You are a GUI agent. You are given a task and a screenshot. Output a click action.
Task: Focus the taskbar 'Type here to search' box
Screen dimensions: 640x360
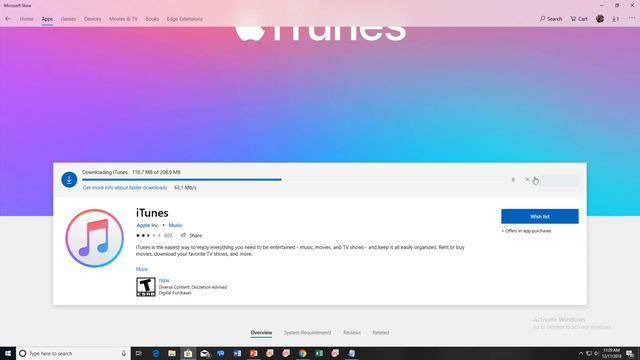73,353
